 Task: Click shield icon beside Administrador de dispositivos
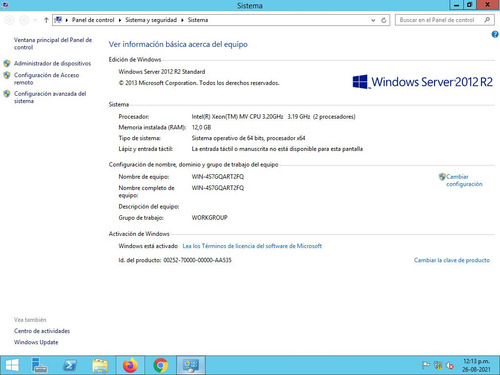point(7,63)
